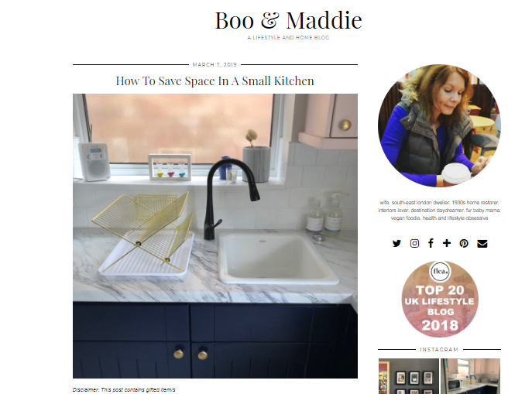Open the 'How To Save Space In A Small Kitchen' post title
This screenshot has height=394, width=532.
(x=215, y=81)
